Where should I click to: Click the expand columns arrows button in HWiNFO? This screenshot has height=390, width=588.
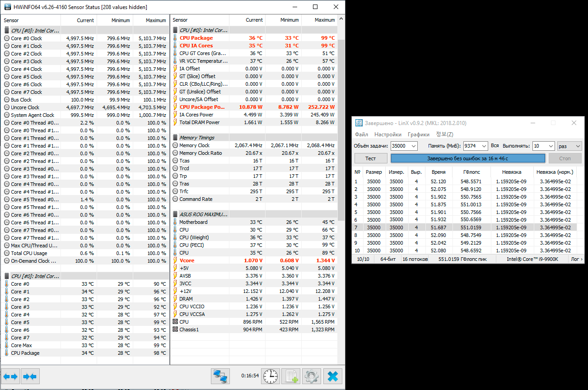10,376
